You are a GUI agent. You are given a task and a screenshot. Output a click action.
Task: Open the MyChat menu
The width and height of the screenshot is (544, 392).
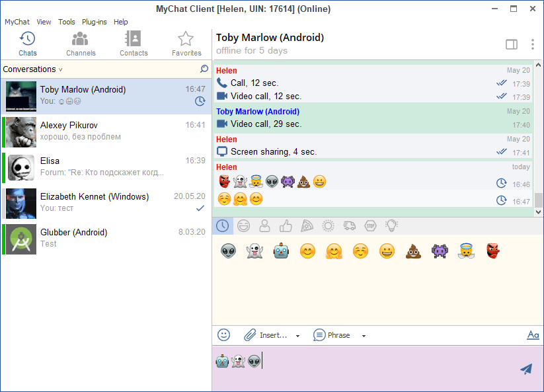coord(17,22)
